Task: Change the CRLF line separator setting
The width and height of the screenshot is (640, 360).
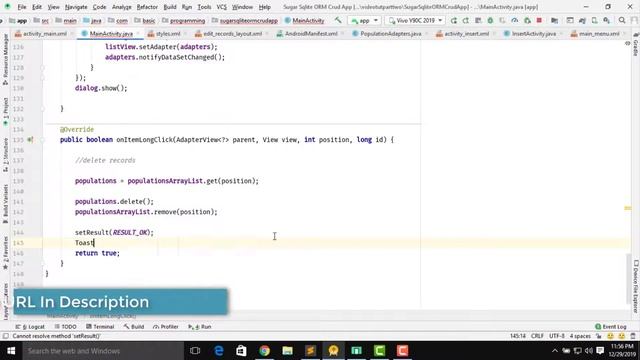Action: tap(537, 336)
